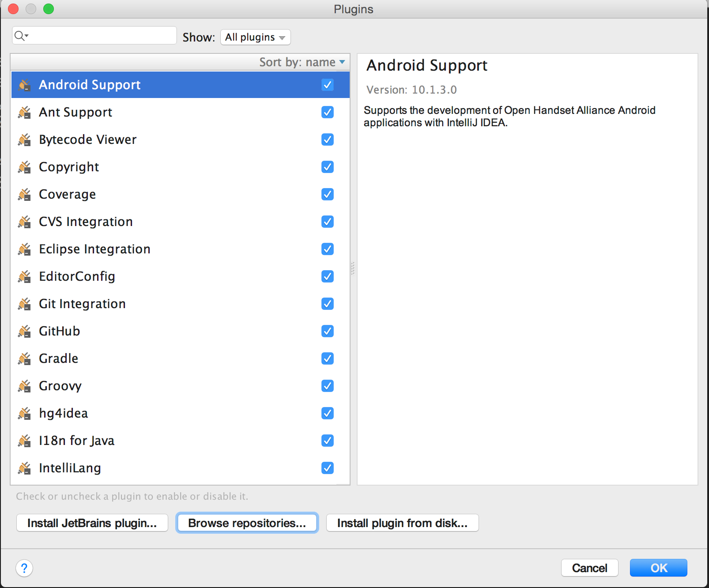Click the CVS Integration plugin icon
The width and height of the screenshot is (709, 588).
[24, 222]
